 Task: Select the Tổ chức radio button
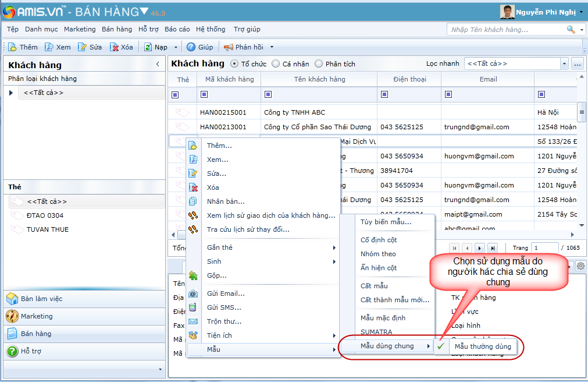pyautogui.click(x=234, y=64)
